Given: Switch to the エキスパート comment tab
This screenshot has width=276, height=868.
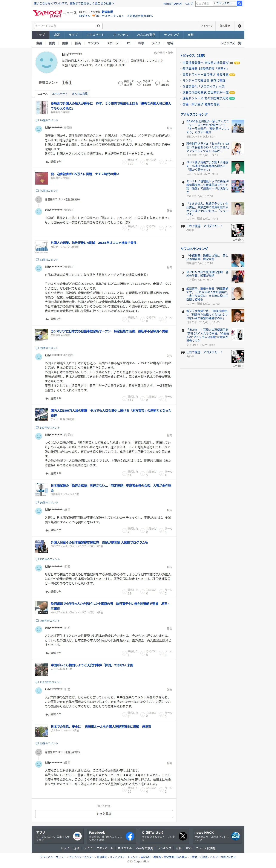Looking at the screenshot, I should tap(60, 94).
